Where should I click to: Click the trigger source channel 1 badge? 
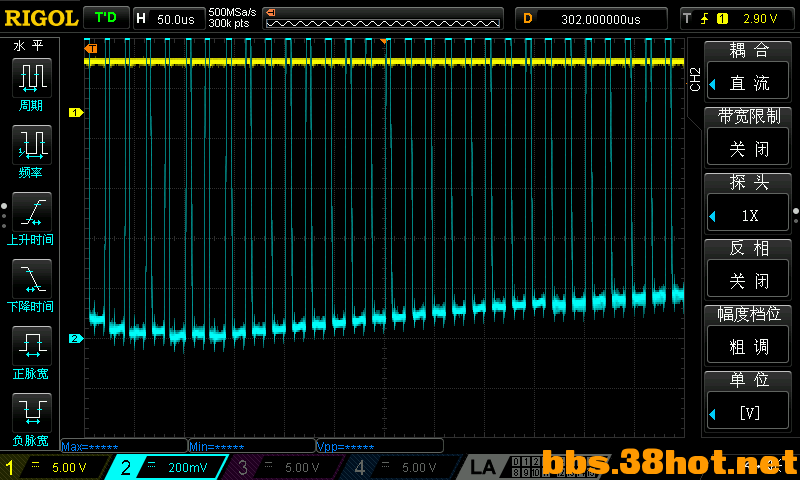tap(722, 19)
